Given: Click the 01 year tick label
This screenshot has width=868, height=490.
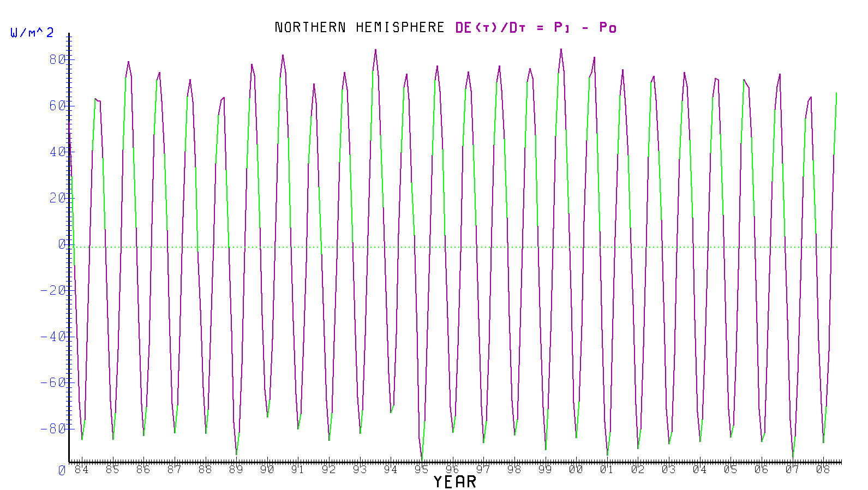Looking at the screenshot, I should pyautogui.click(x=607, y=469).
